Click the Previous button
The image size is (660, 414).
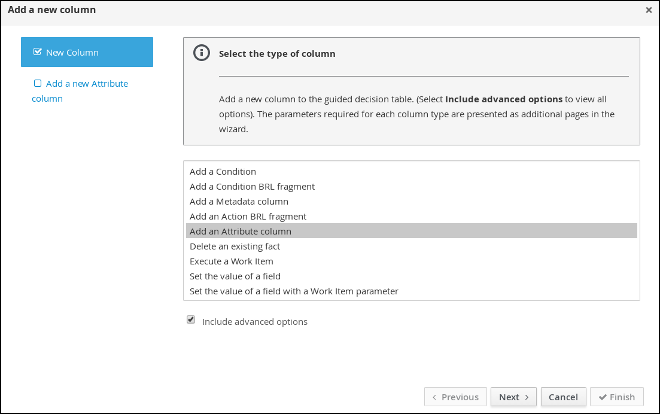click(455, 397)
